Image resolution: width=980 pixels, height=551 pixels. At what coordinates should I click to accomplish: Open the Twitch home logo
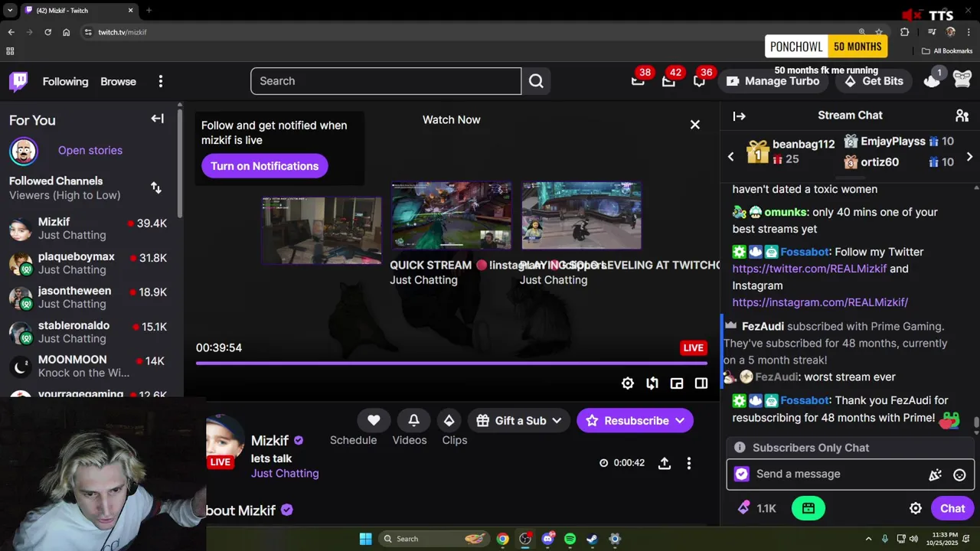[18, 81]
